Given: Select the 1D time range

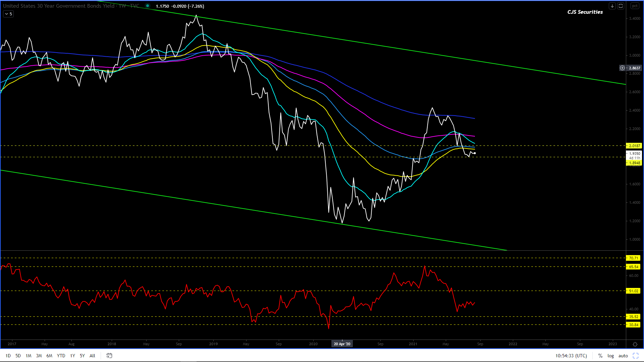Looking at the screenshot, I should click(8, 356).
